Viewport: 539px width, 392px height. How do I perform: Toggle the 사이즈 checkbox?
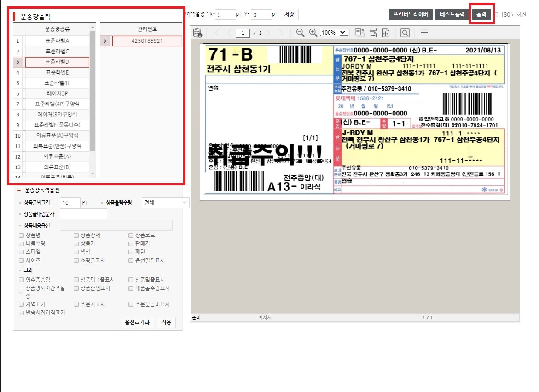click(x=21, y=260)
